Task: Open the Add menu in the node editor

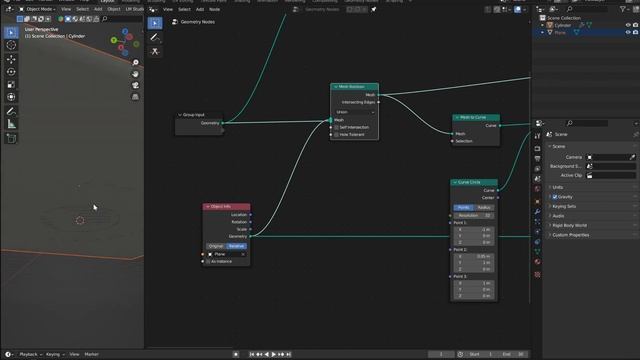Action: [x=200, y=9]
